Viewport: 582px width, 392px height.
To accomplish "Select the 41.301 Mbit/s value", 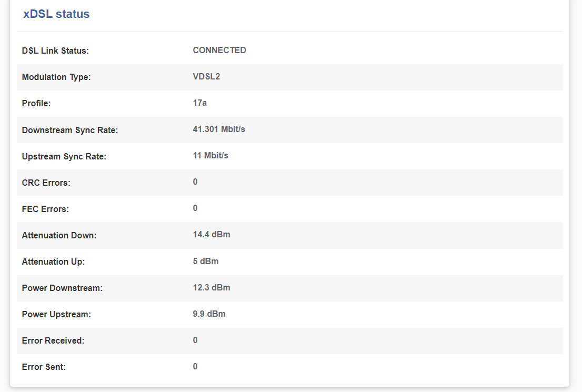I will tap(219, 129).
